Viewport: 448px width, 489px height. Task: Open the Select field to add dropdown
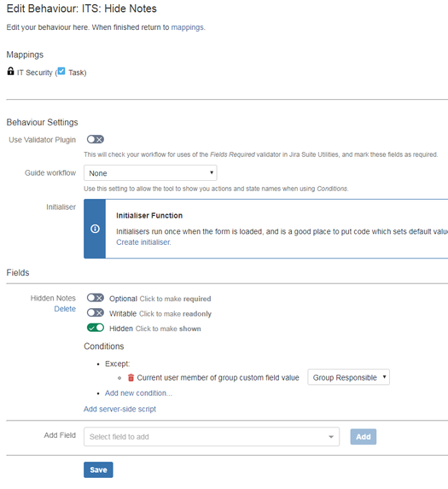coord(212,437)
